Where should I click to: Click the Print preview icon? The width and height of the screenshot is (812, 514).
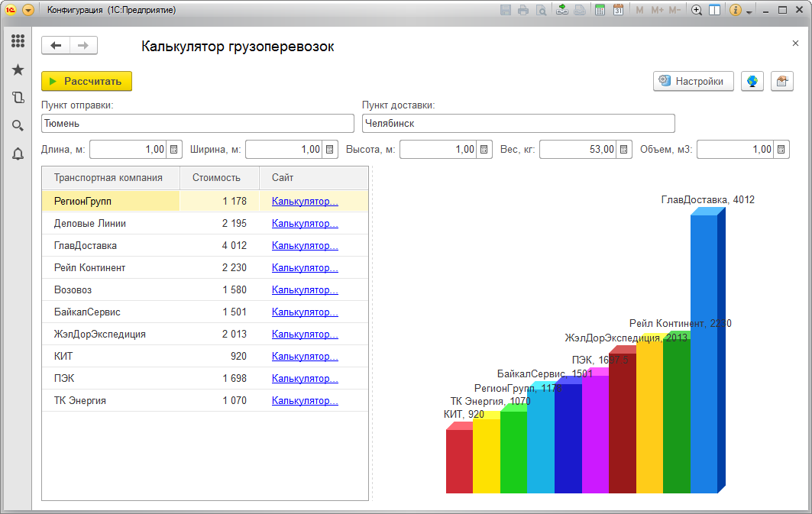click(541, 10)
